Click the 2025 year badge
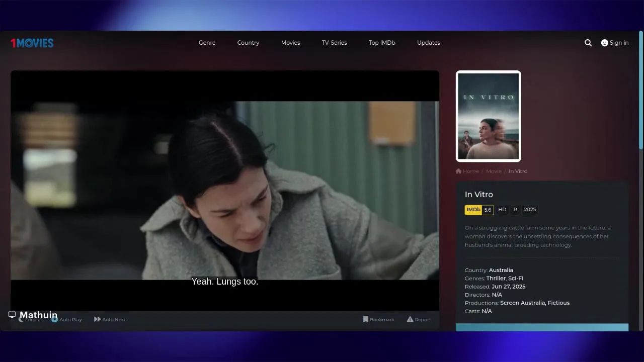644x362 pixels. point(530,210)
